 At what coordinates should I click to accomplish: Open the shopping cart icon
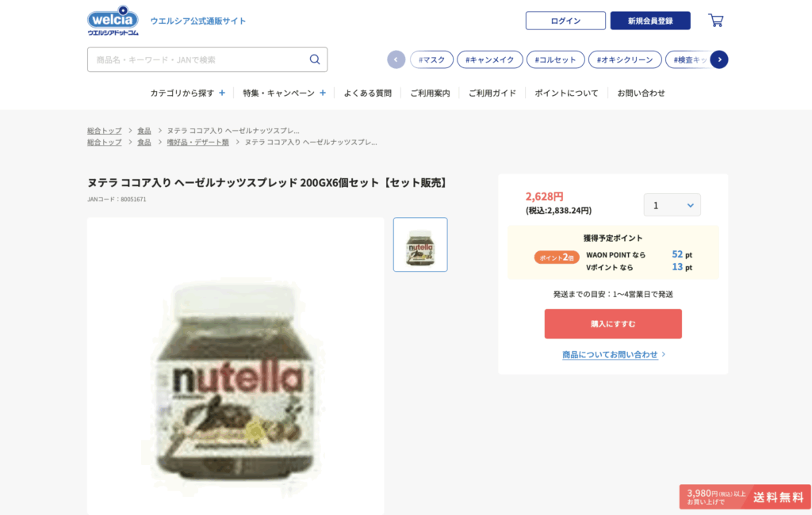(x=715, y=21)
